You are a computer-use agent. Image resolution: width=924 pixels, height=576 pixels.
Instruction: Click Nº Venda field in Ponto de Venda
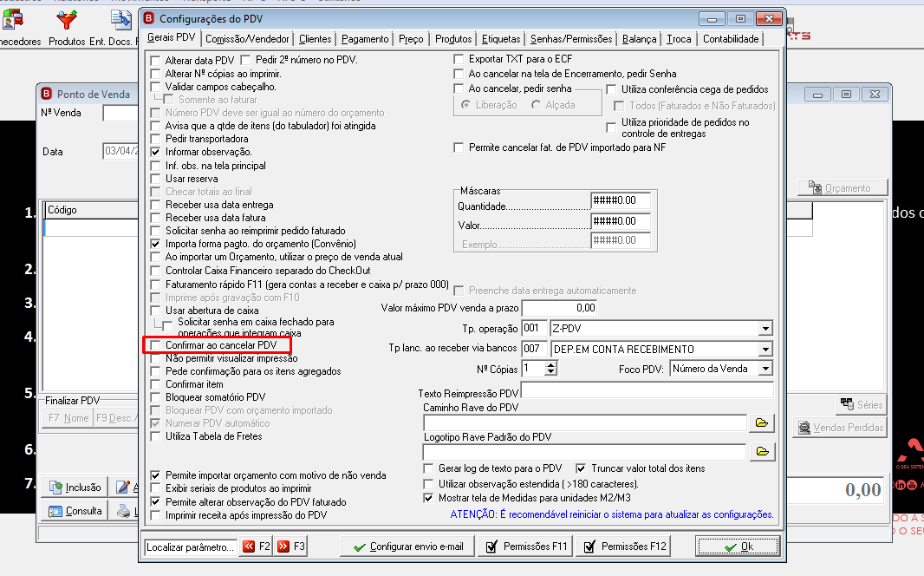pos(120,113)
